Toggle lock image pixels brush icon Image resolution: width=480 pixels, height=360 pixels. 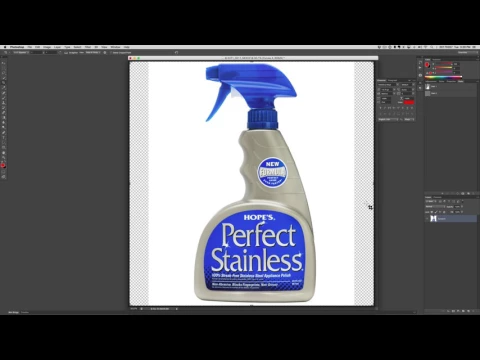tap(436, 212)
